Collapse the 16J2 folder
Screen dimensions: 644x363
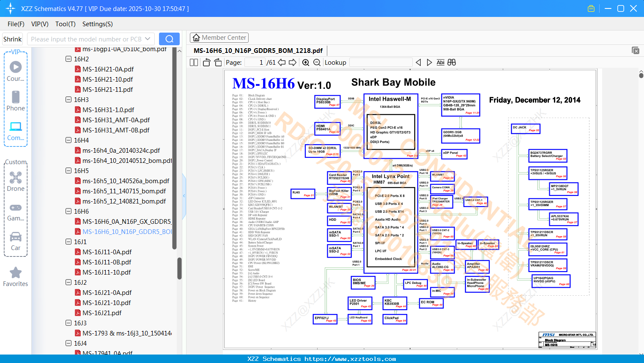pyautogui.click(x=69, y=282)
